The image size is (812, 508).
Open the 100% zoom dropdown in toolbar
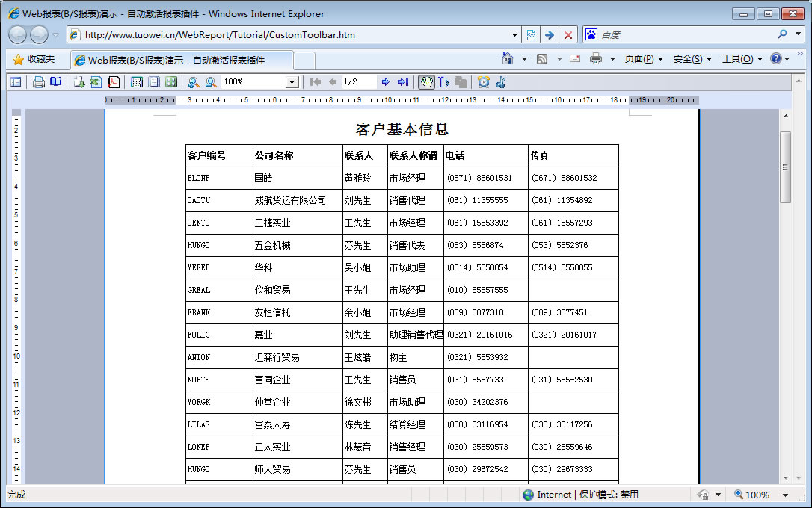292,82
